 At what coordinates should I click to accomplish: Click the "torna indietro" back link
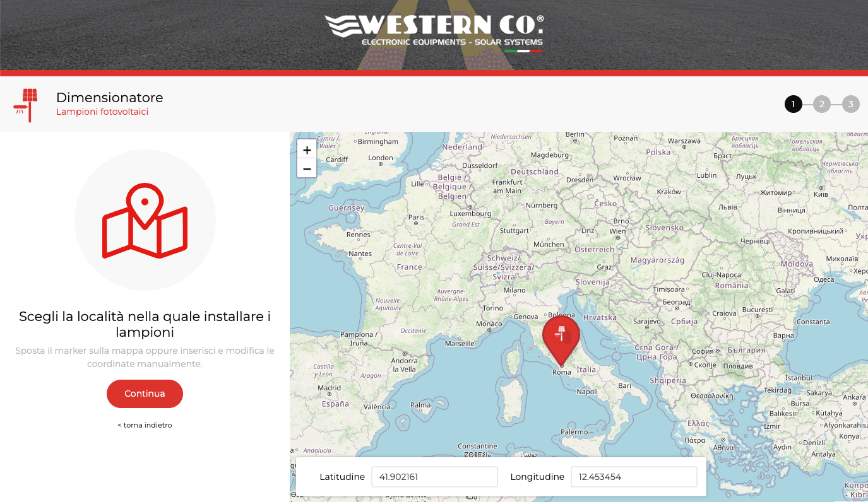pyautogui.click(x=145, y=425)
